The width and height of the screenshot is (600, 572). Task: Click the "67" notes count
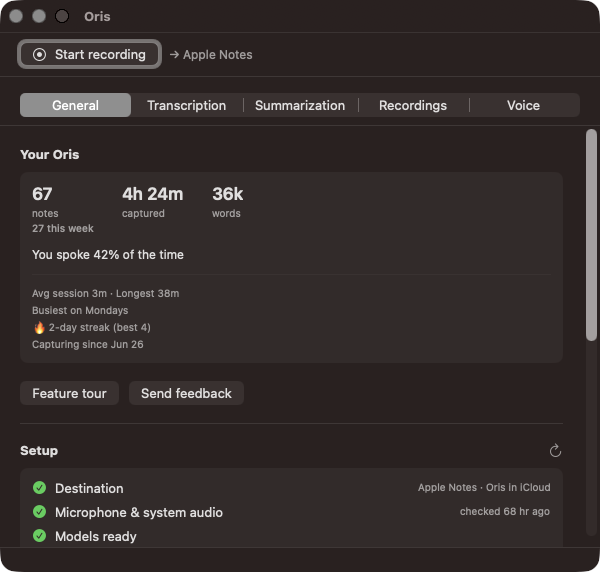[x=42, y=194]
